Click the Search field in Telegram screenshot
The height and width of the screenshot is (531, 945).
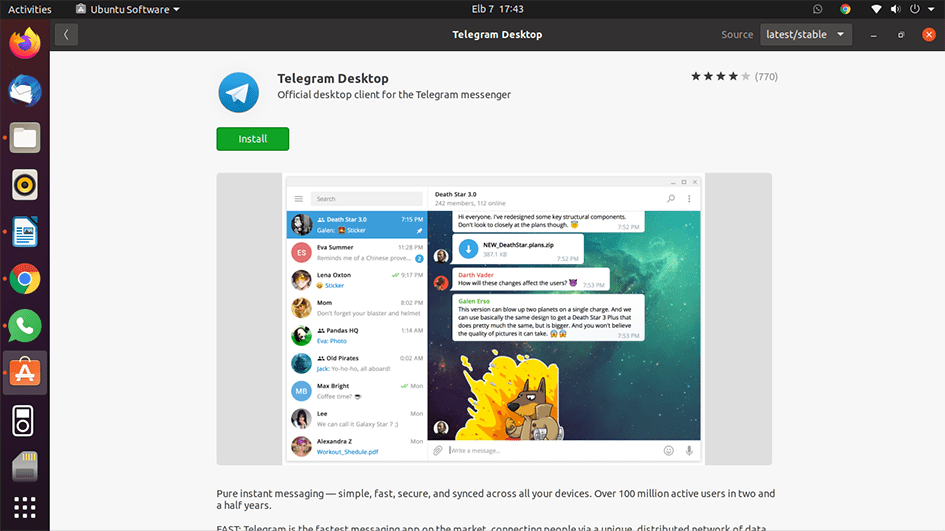coord(366,199)
